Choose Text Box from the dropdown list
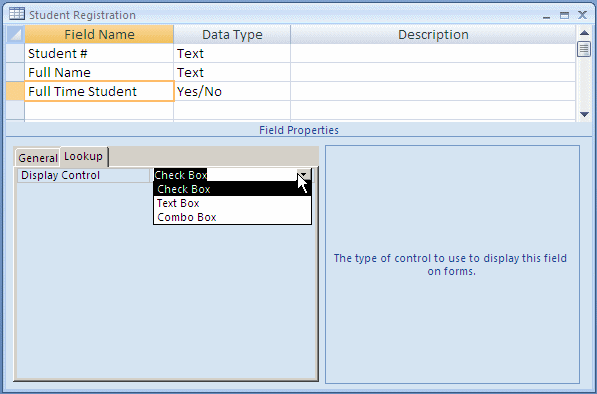This screenshot has height=394, width=597. 232,203
